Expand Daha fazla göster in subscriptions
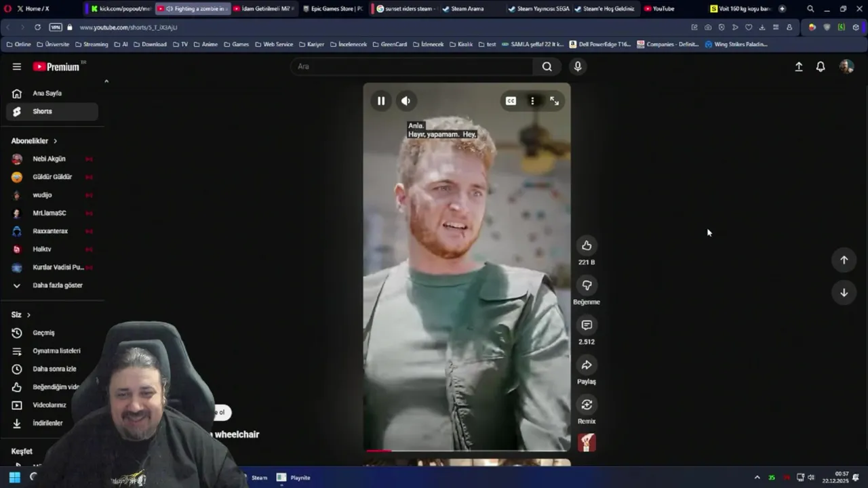Image resolution: width=868 pixels, height=488 pixels. coord(52,285)
